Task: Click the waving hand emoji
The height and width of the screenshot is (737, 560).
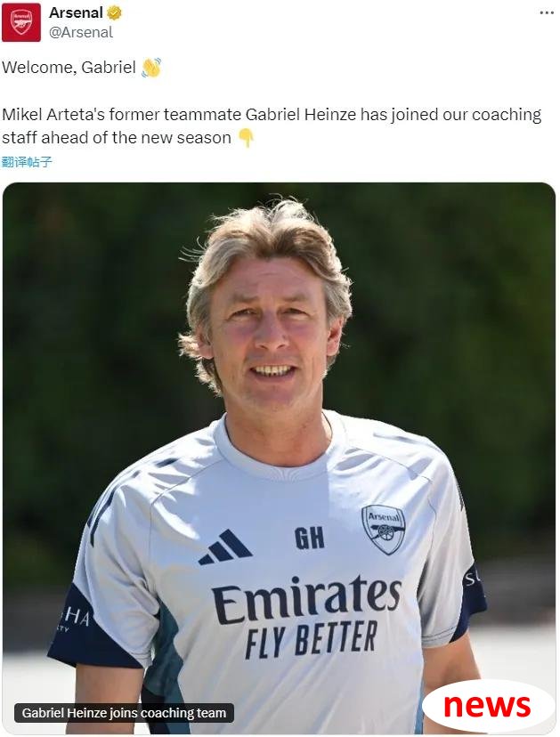Action: (x=151, y=68)
